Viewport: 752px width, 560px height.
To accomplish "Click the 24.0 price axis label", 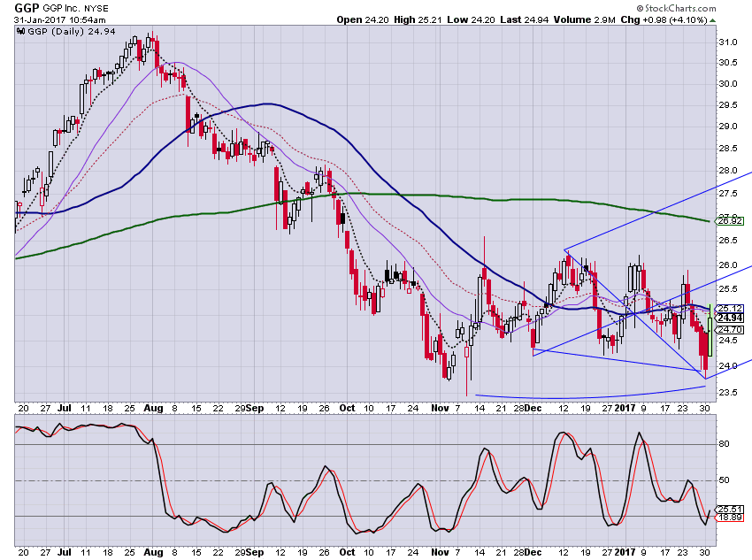I will (x=727, y=366).
